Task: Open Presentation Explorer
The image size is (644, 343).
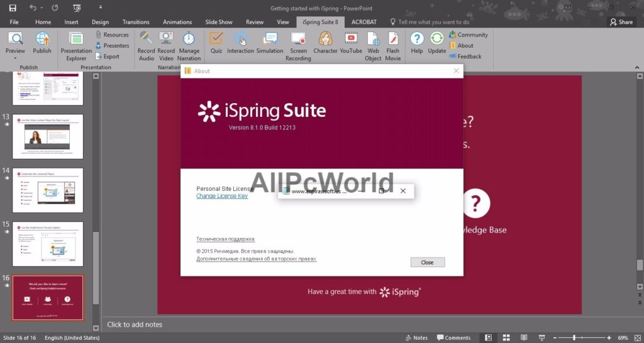Action: pos(76,46)
